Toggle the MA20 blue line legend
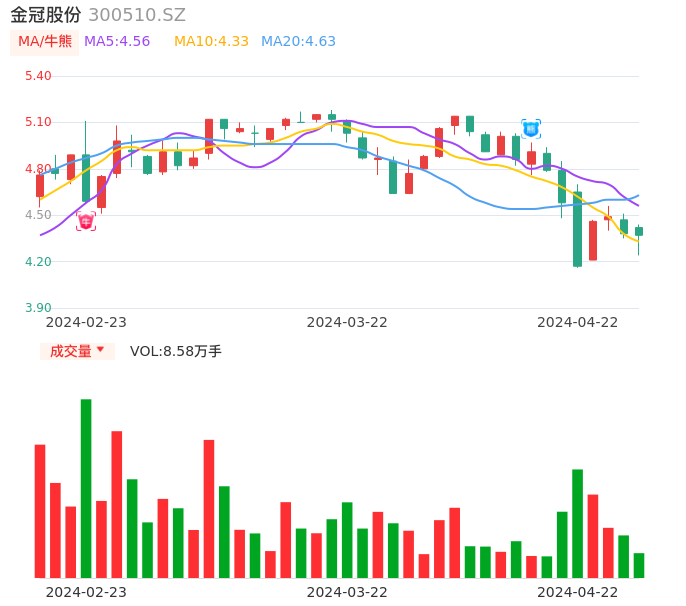 298,42
